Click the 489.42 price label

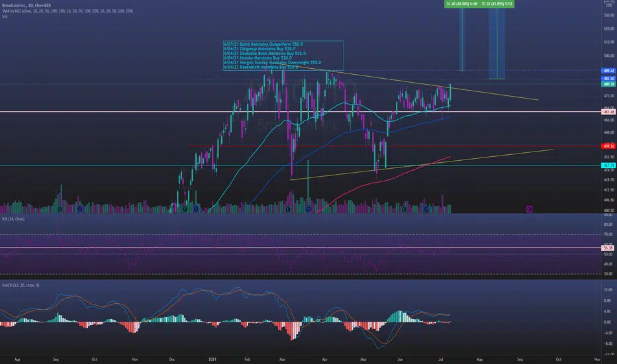(x=608, y=71)
